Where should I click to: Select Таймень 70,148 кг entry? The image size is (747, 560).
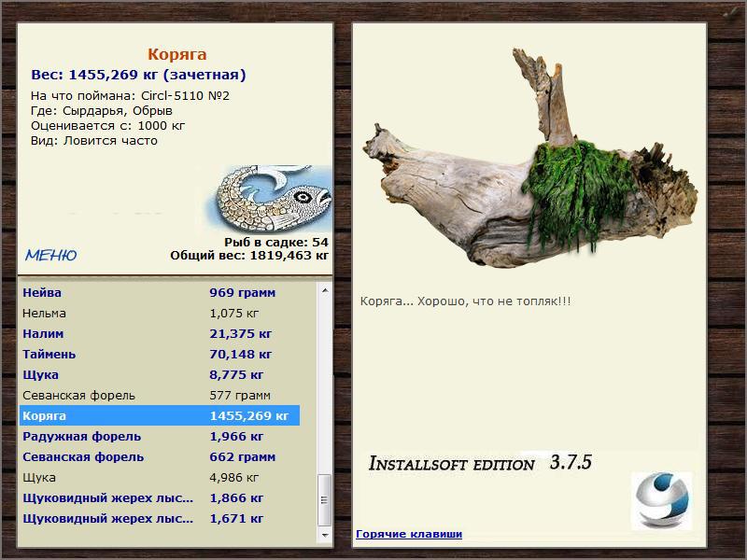160,355
